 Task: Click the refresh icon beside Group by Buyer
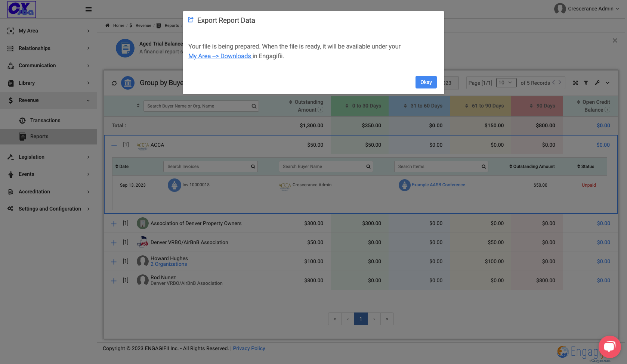pyautogui.click(x=114, y=83)
